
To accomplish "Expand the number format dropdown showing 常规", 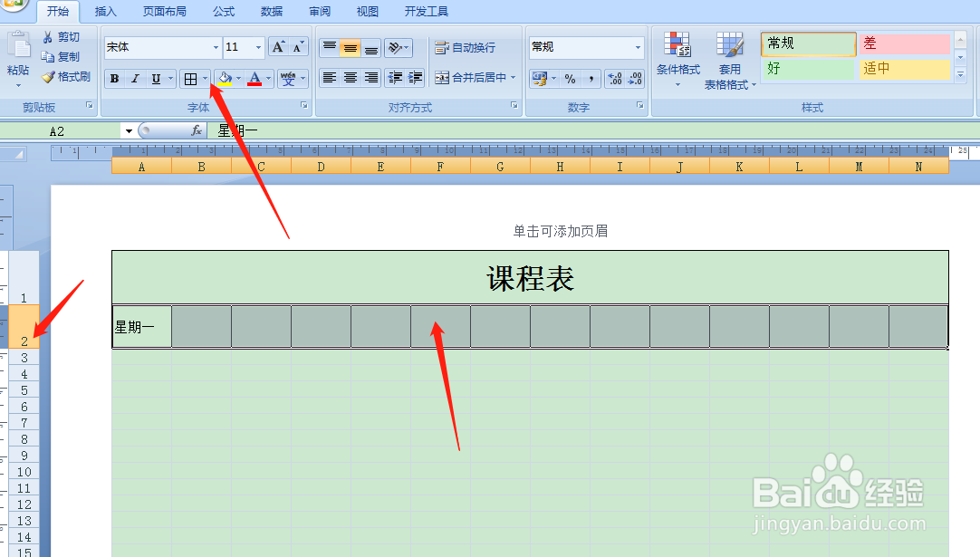I will [x=638, y=45].
